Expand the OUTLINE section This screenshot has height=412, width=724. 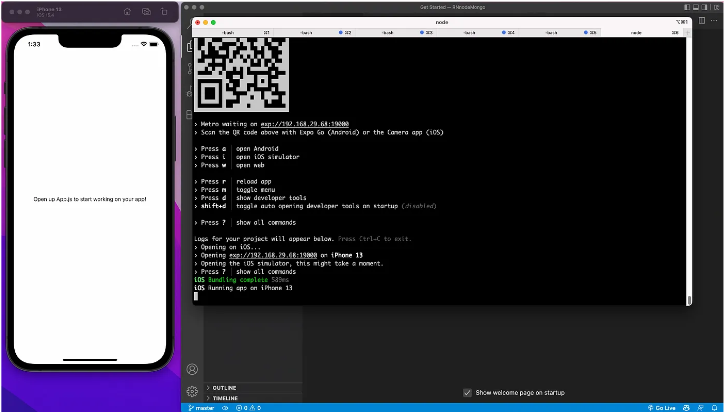(x=224, y=387)
